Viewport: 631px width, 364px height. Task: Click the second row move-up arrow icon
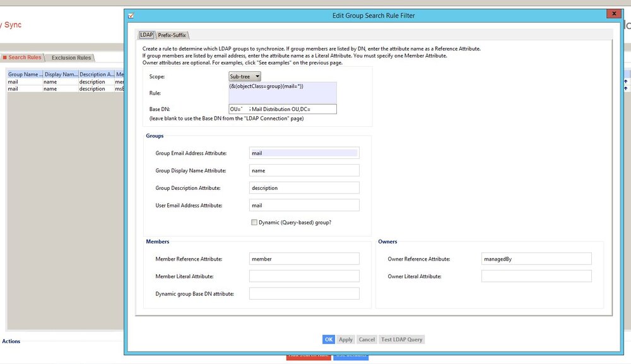pyautogui.click(x=625, y=88)
